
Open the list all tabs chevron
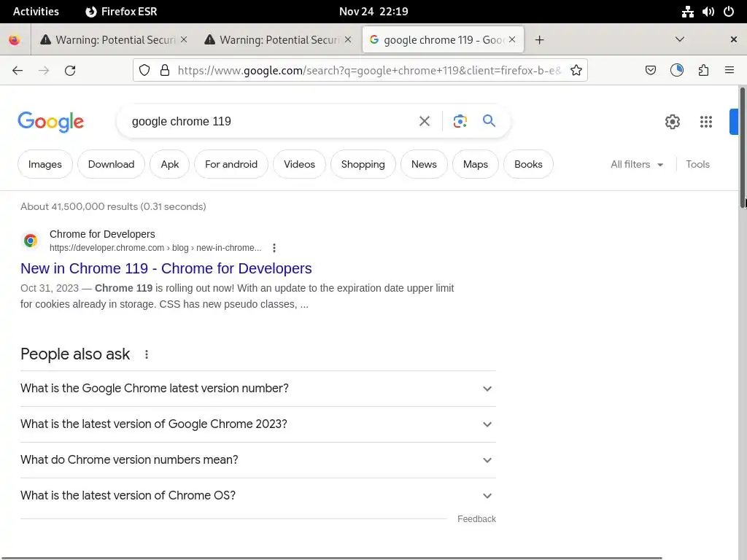click(680, 39)
